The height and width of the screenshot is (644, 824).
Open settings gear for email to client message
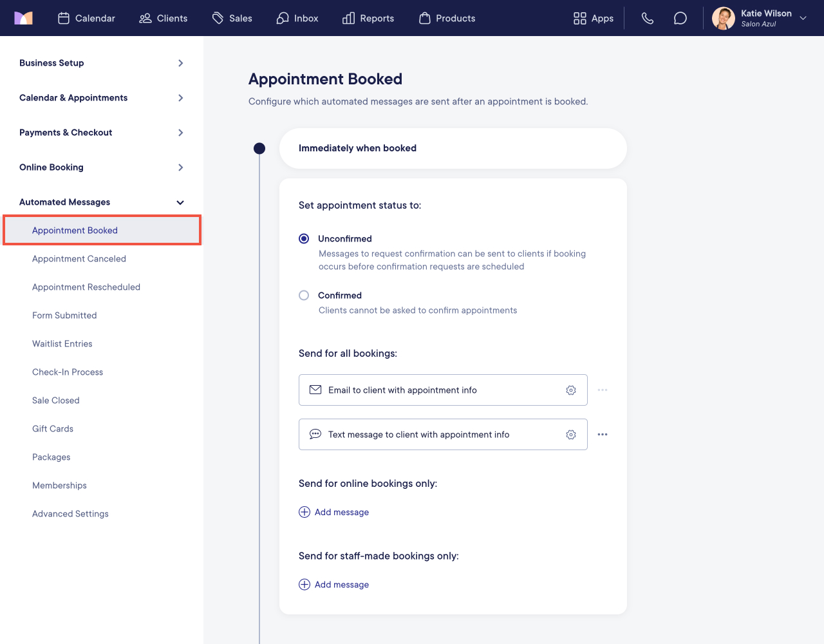571,390
